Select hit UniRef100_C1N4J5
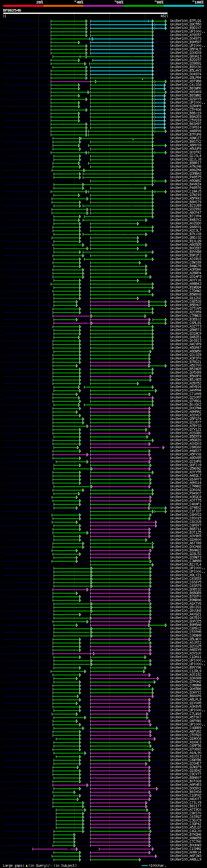The height and width of the screenshot is (868, 207). point(186,191)
